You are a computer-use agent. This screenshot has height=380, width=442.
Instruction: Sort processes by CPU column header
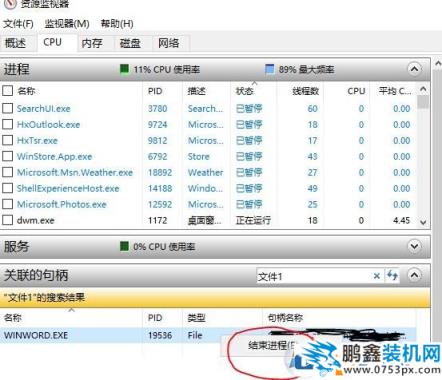click(x=356, y=91)
